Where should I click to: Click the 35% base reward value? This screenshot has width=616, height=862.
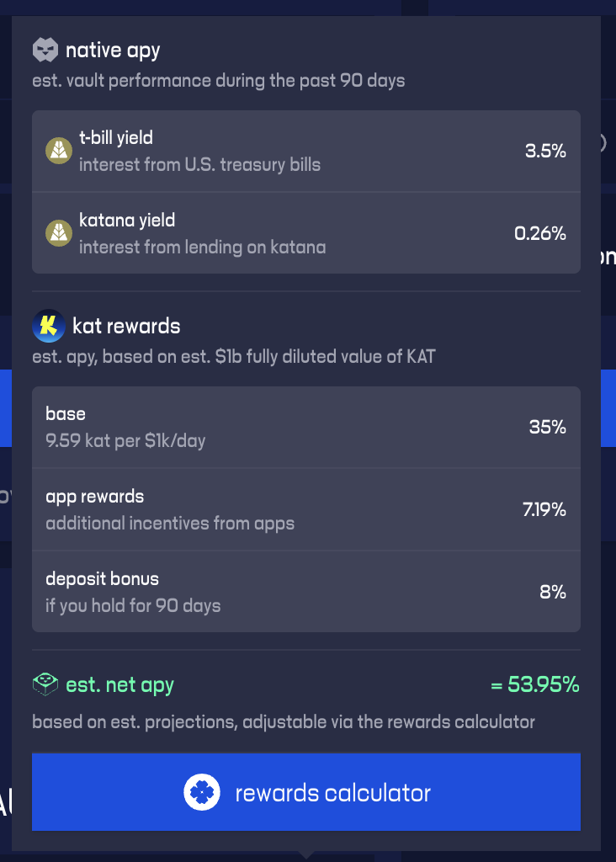[547, 427]
